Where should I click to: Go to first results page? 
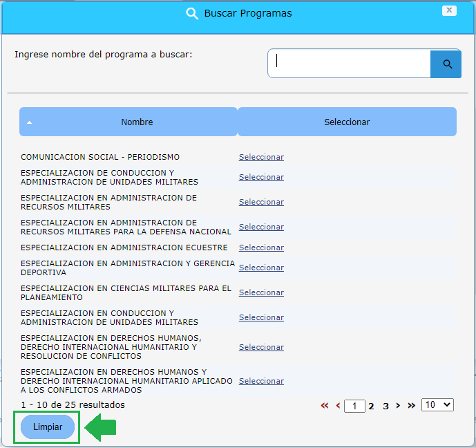pos(325,406)
